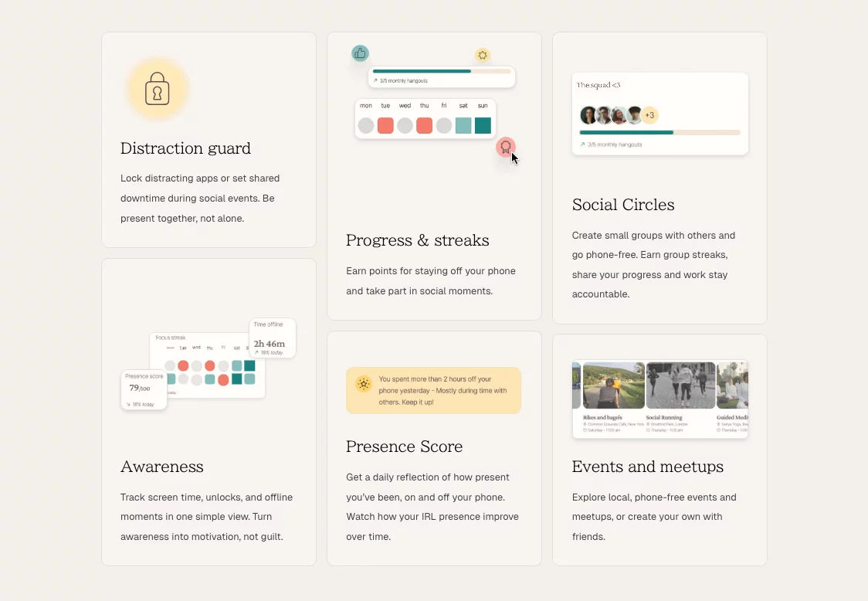Click the Social Circles heading

tap(623, 205)
